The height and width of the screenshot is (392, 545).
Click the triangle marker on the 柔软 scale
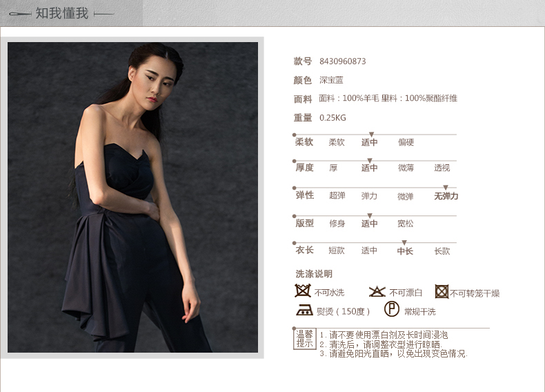pyautogui.click(x=371, y=135)
